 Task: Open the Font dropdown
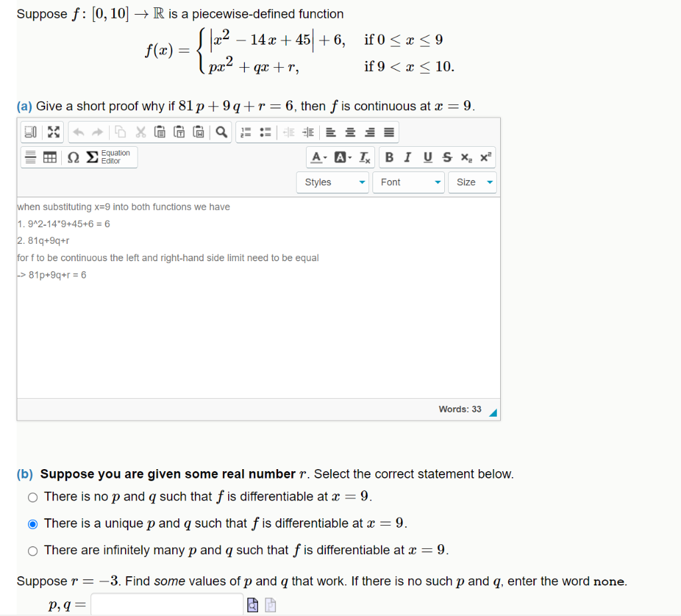click(408, 182)
